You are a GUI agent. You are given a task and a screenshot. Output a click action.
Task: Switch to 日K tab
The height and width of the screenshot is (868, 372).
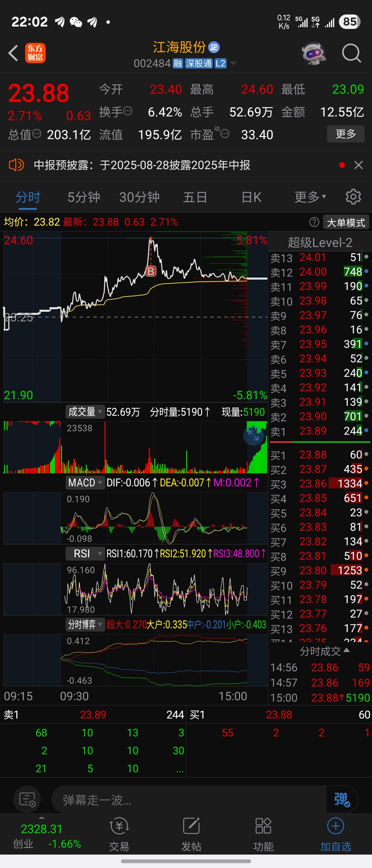[251, 197]
